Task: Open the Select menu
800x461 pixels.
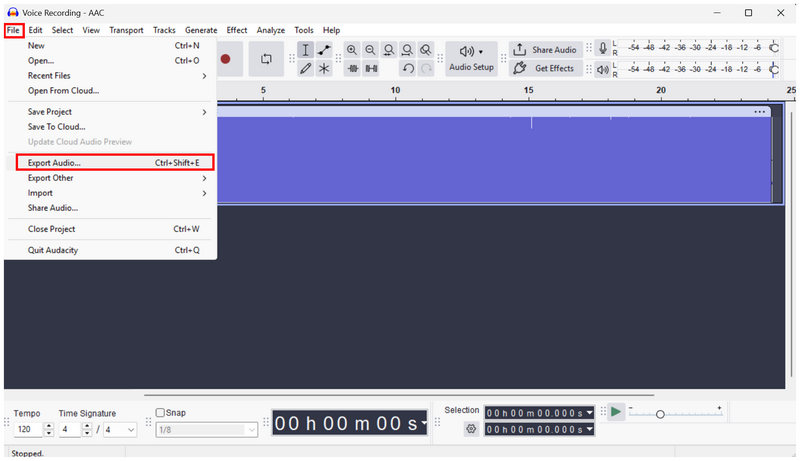Action: (62, 30)
